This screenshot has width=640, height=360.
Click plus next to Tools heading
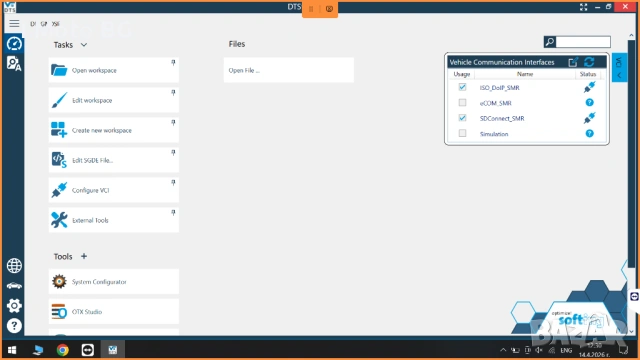[84, 256]
